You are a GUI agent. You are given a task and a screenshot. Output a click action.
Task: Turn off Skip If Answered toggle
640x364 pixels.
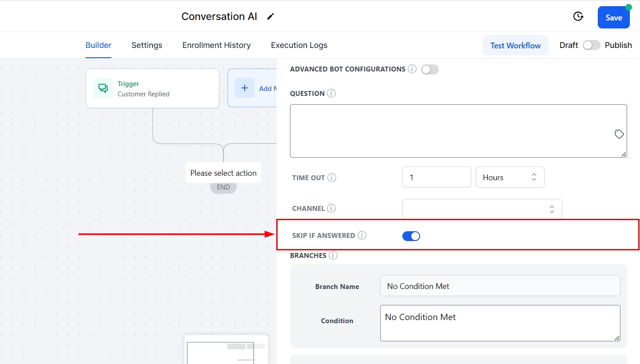pyautogui.click(x=411, y=236)
